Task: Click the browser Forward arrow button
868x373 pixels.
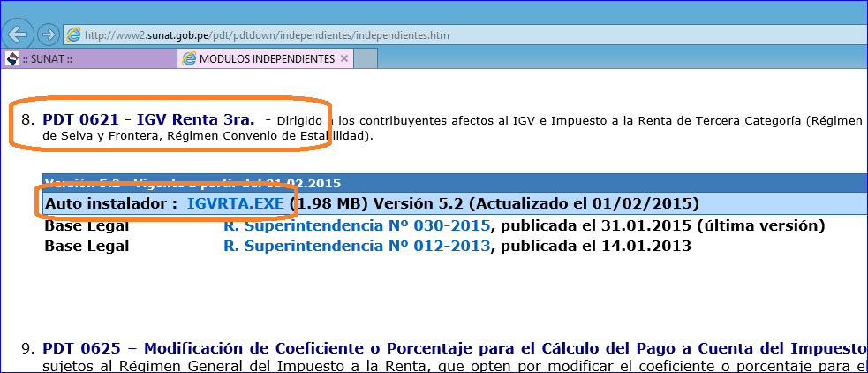Action: 48,34
